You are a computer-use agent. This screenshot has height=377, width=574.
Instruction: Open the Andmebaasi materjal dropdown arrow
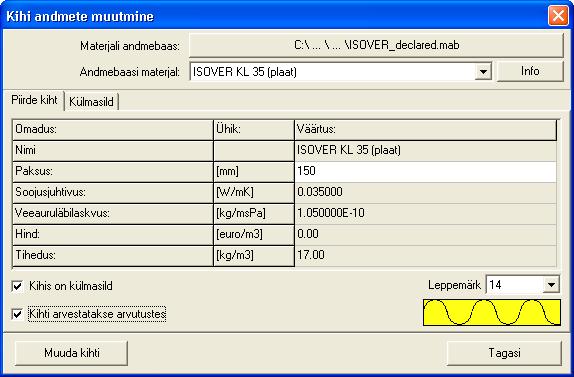[483, 72]
